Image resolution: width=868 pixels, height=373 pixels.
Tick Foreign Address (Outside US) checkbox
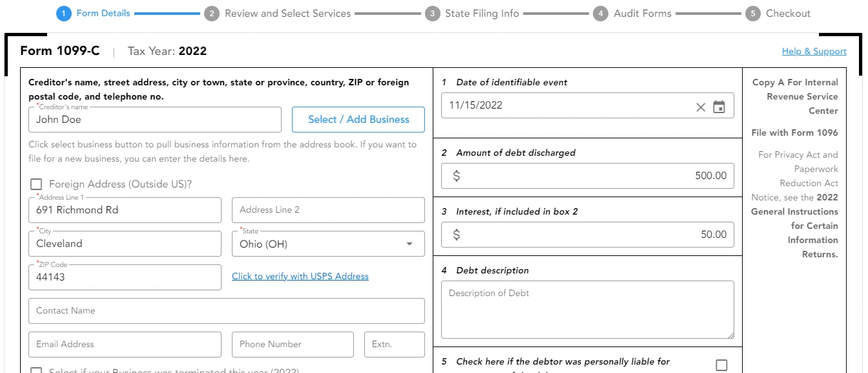pos(37,184)
